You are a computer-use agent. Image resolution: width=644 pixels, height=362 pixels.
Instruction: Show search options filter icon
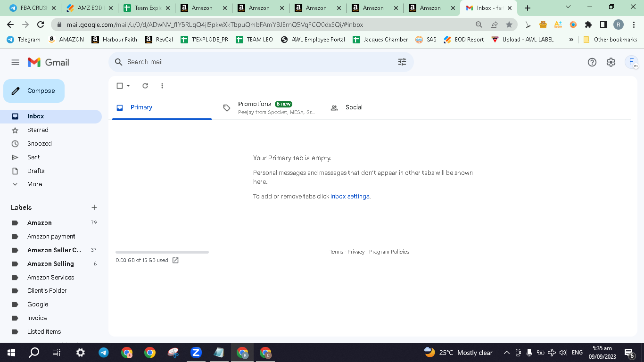coord(402,62)
